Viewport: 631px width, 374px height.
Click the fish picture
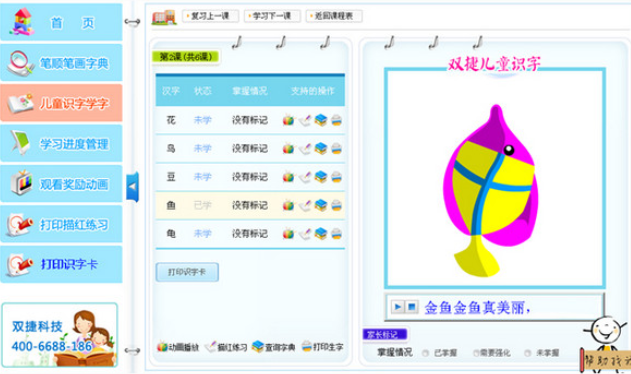coord(492,190)
